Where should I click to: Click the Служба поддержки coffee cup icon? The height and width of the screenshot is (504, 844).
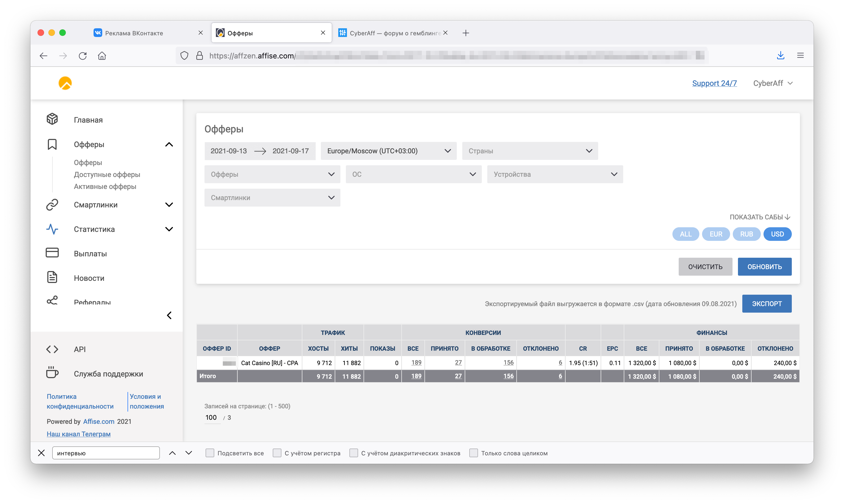[52, 373]
